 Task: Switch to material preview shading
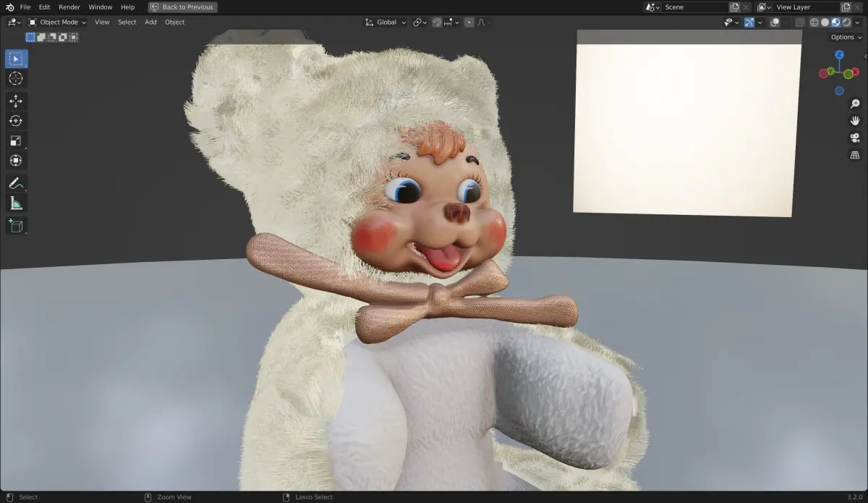pyautogui.click(x=835, y=22)
